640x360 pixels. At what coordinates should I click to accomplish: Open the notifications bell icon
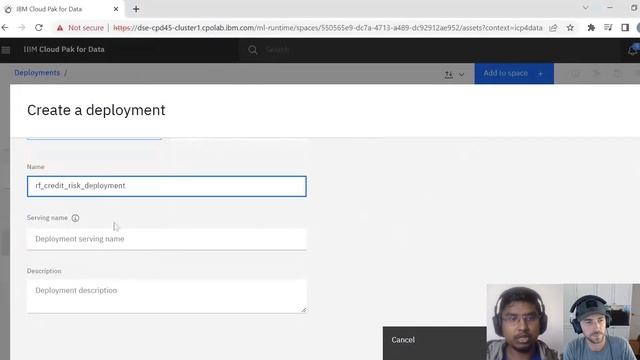[x=633, y=50]
